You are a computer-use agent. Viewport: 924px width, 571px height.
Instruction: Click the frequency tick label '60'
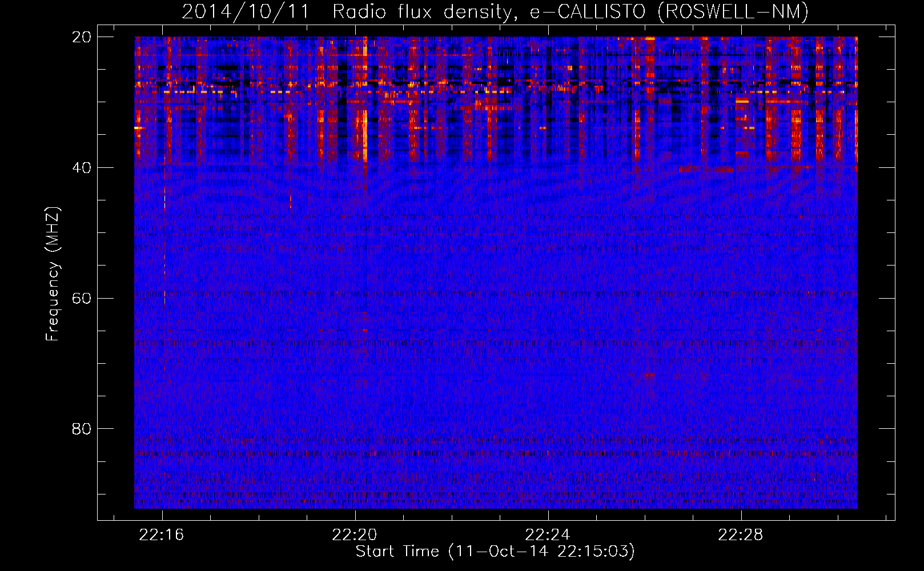82,299
